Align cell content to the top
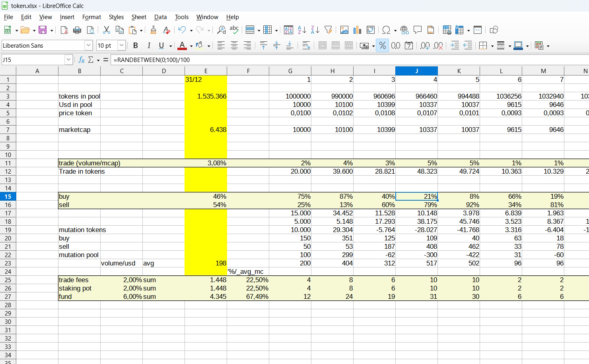This screenshot has height=364, width=589. tap(263, 46)
